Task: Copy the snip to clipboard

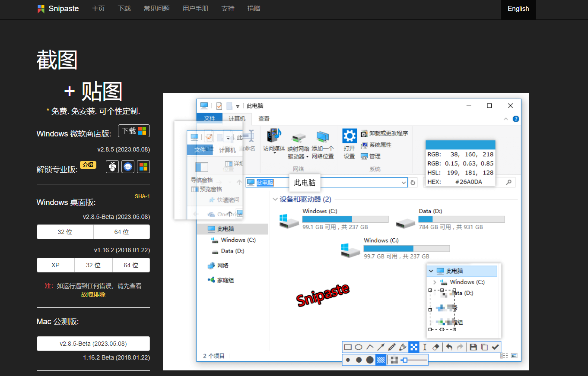Action: tap(484, 347)
